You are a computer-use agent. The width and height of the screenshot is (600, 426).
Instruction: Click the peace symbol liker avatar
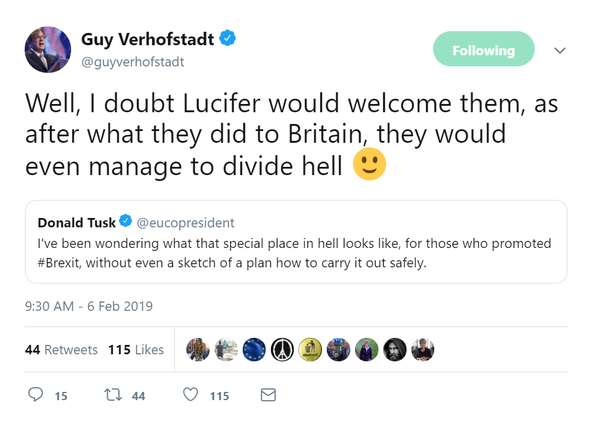click(x=282, y=349)
